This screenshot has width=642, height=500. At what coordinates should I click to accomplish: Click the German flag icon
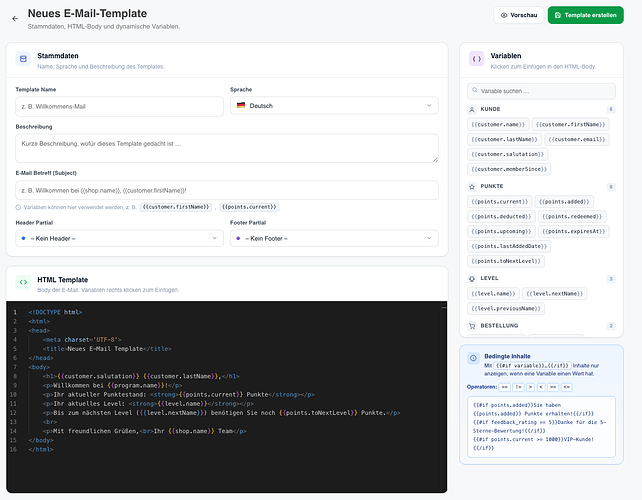pos(241,105)
